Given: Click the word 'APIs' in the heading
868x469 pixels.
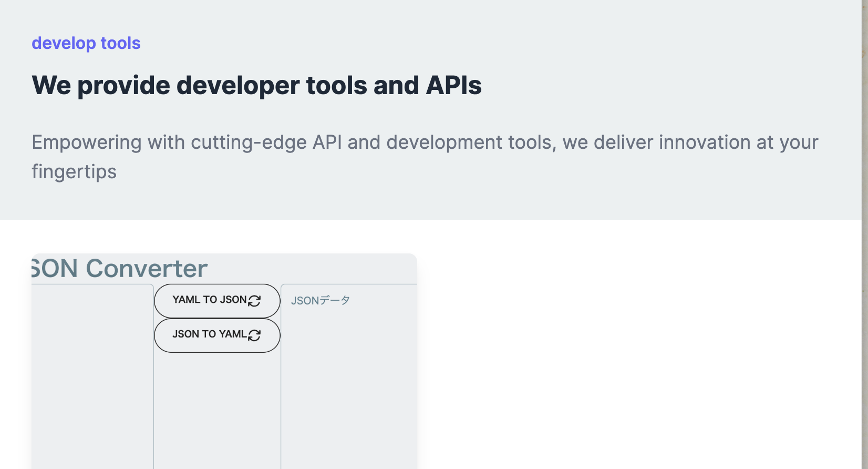Looking at the screenshot, I should (453, 85).
